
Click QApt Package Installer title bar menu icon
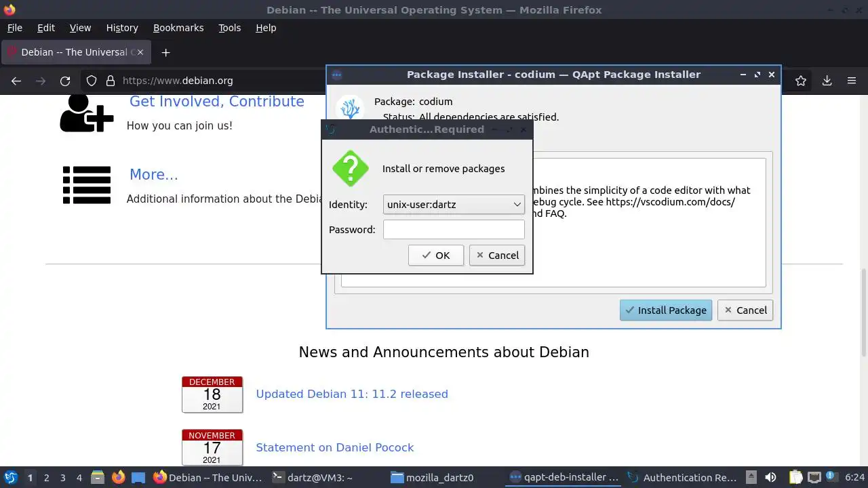click(337, 75)
